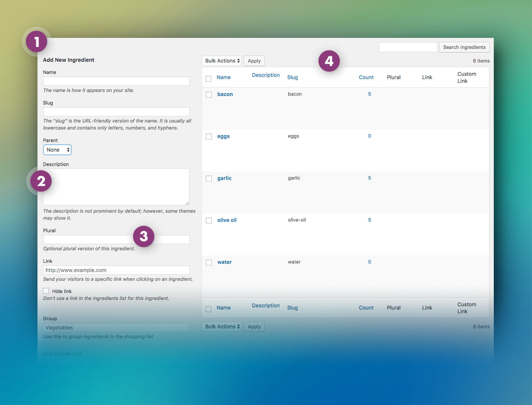Click the Name input field
This screenshot has width=532, height=405.
click(116, 81)
